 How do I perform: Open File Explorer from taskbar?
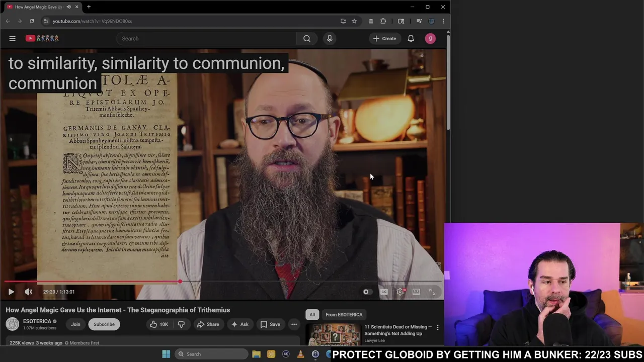point(256,354)
